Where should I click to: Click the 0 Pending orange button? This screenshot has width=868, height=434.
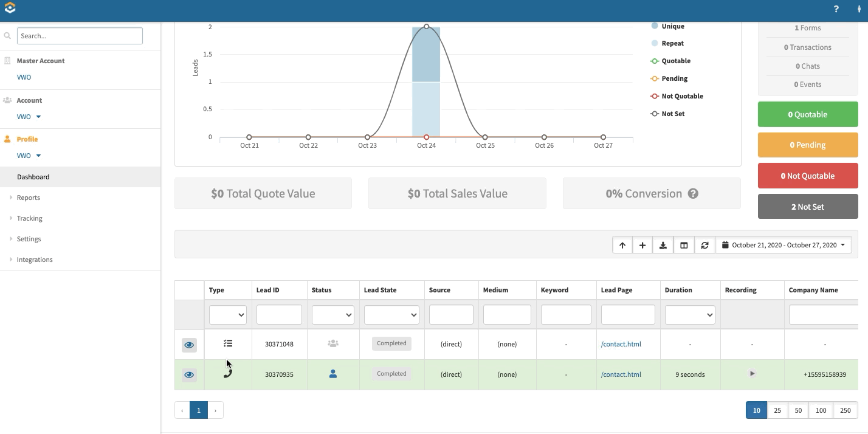808,145
